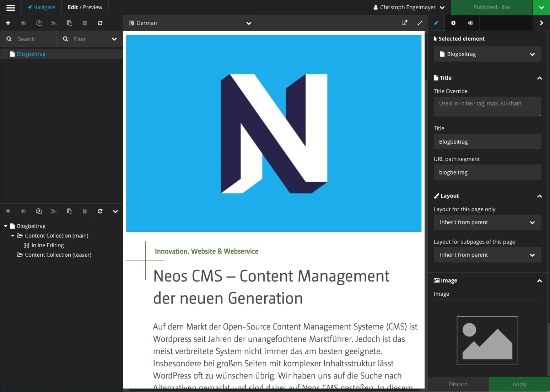This screenshot has width=550, height=392.
Task: Click the Innovation, Website & Webservice text
Action: pyautogui.click(x=206, y=251)
